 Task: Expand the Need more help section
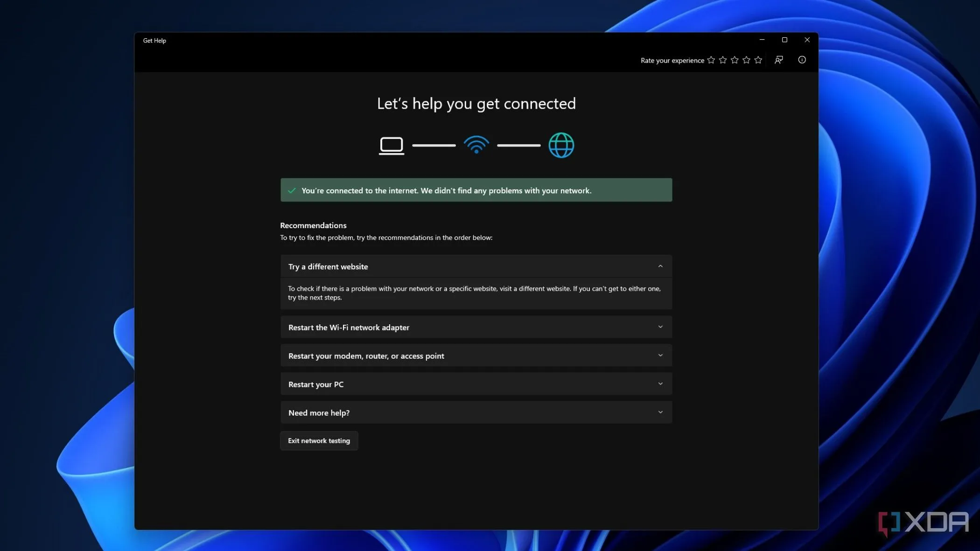(x=476, y=412)
